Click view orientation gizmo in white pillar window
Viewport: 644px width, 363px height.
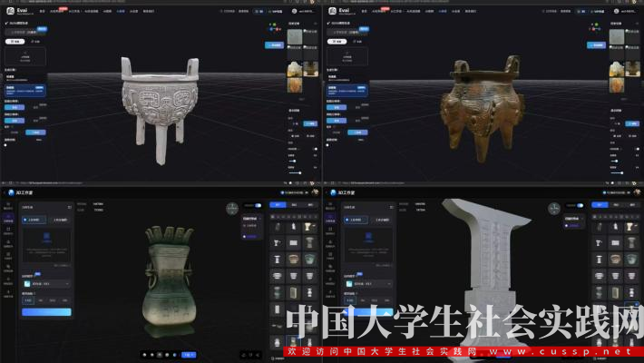pyautogui.click(x=554, y=209)
